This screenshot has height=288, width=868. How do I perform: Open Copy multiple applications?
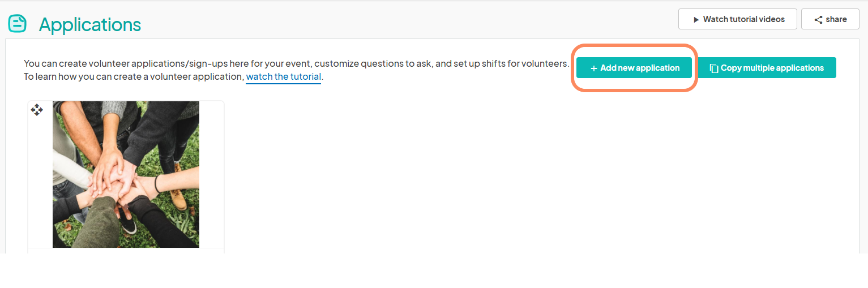[767, 68]
